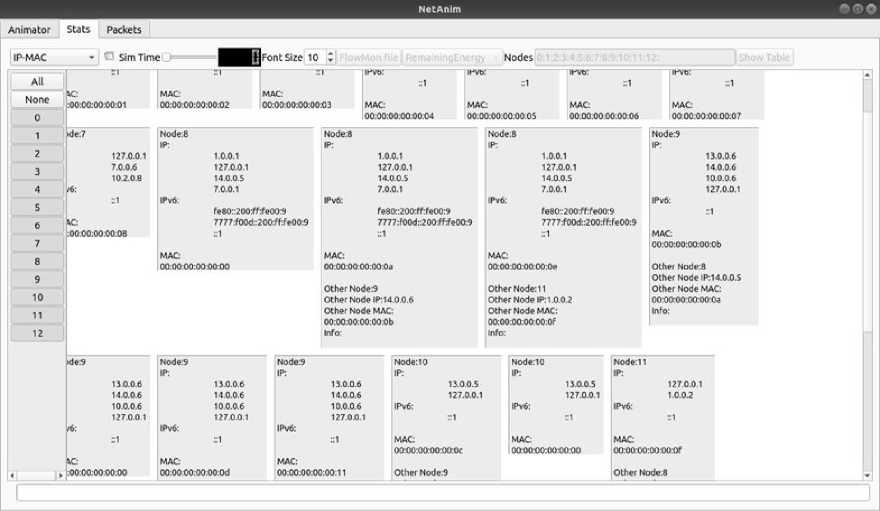The image size is (880, 511).
Task: Select node 10 button
Action: pos(37,297)
